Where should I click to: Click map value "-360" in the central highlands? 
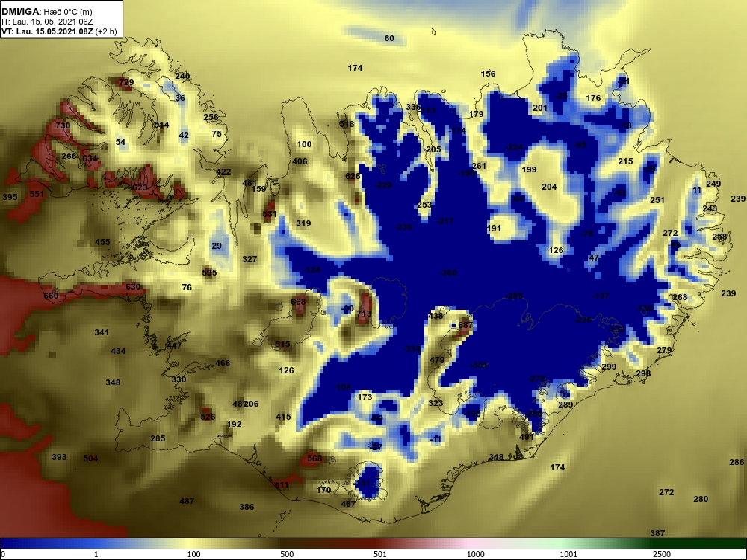point(447,273)
